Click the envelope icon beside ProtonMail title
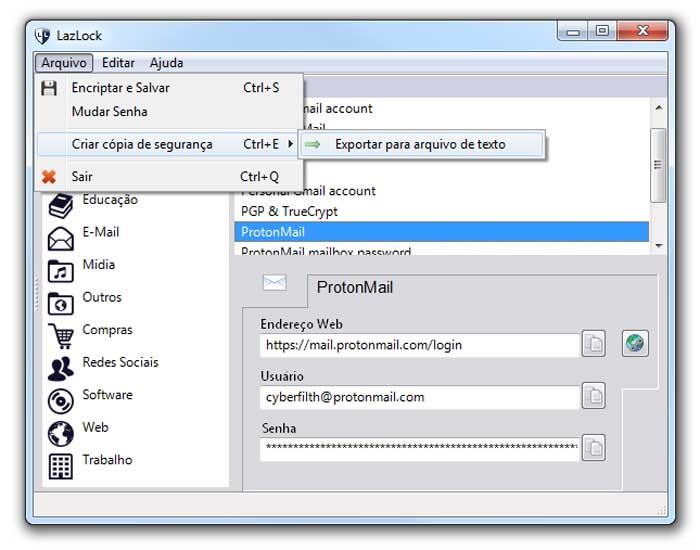The width and height of the screenshot is (700, 550). (x=275, y=282)
